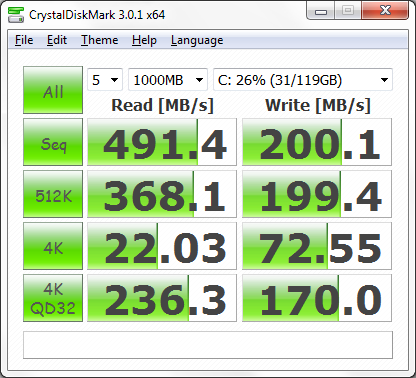Click the 512K read result 368.1
The image size is (416, 378).
pos(162,194)
